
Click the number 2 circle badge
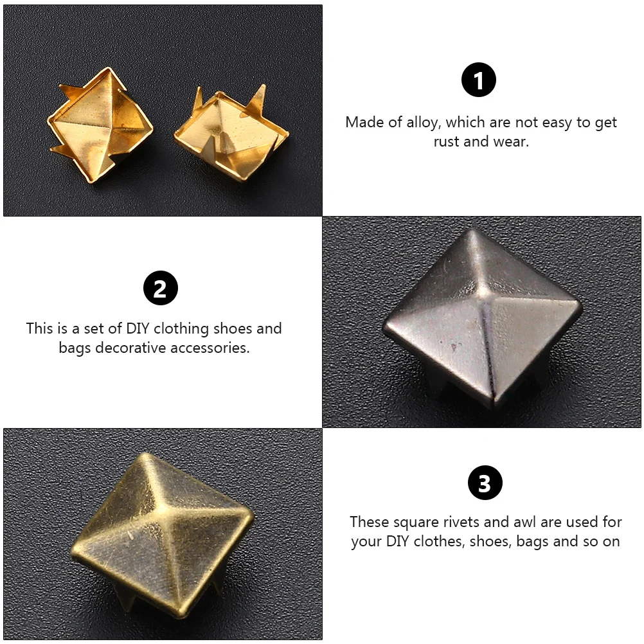[x=161, y=288]
